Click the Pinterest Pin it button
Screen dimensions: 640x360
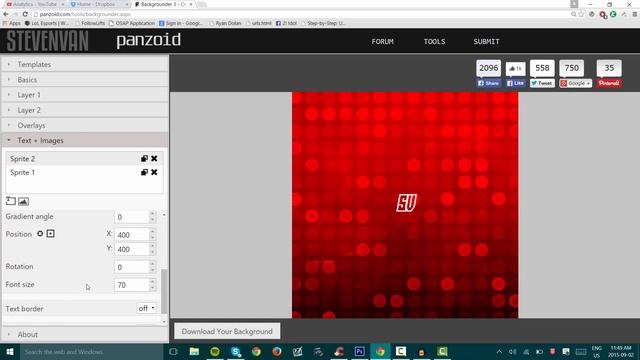609,83
